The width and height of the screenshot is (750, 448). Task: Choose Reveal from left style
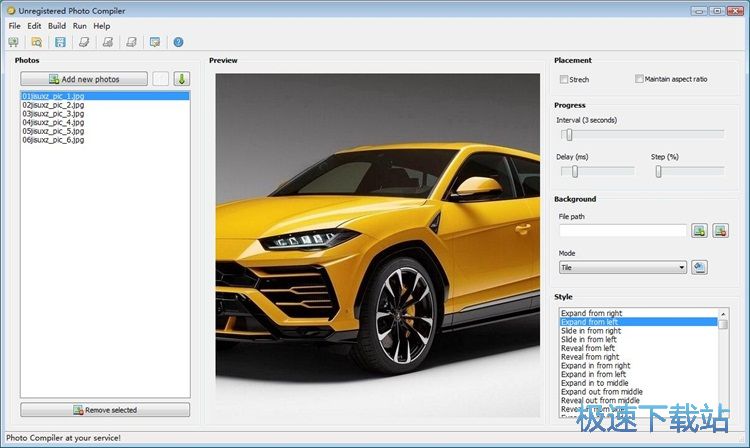pos(639,348)
